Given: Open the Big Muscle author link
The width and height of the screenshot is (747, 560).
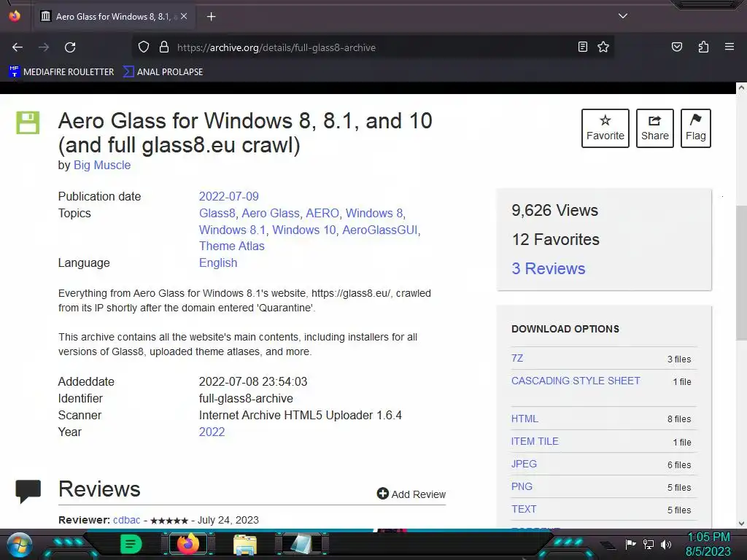Looking at the screenshot, I should tap(102, 166).
